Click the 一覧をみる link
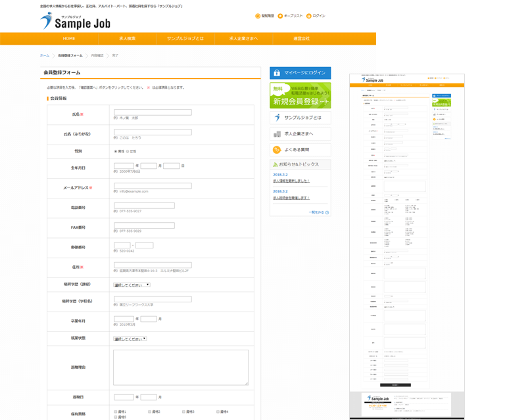 pos(316,212)
